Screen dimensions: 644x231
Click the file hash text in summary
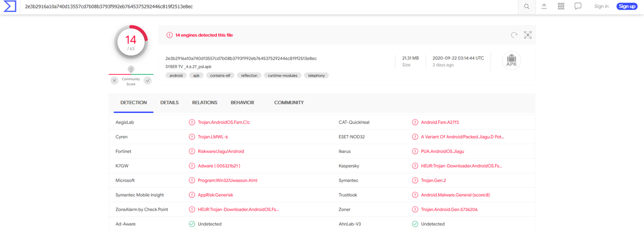point(241,58)
